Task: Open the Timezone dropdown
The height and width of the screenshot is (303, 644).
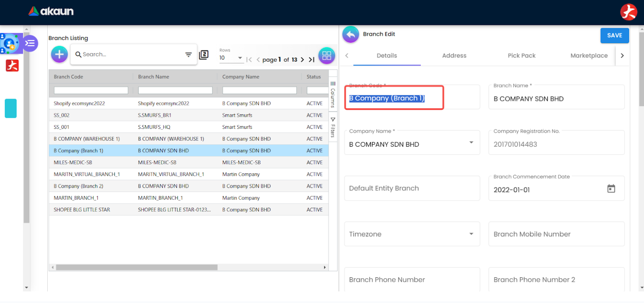Action: [471, 233]
